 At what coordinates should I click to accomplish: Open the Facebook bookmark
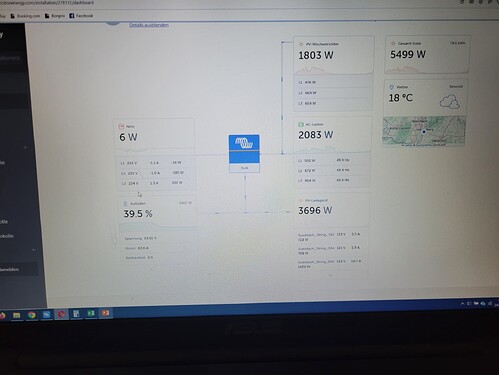point(81,16)
